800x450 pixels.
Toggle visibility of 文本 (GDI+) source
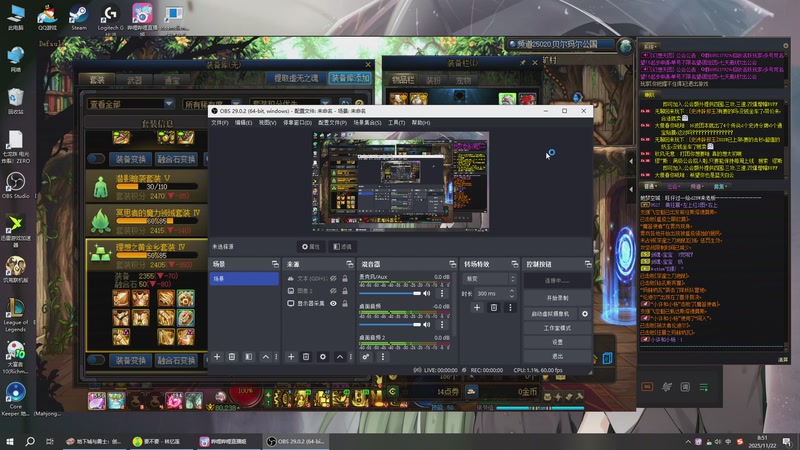(333, 279)
